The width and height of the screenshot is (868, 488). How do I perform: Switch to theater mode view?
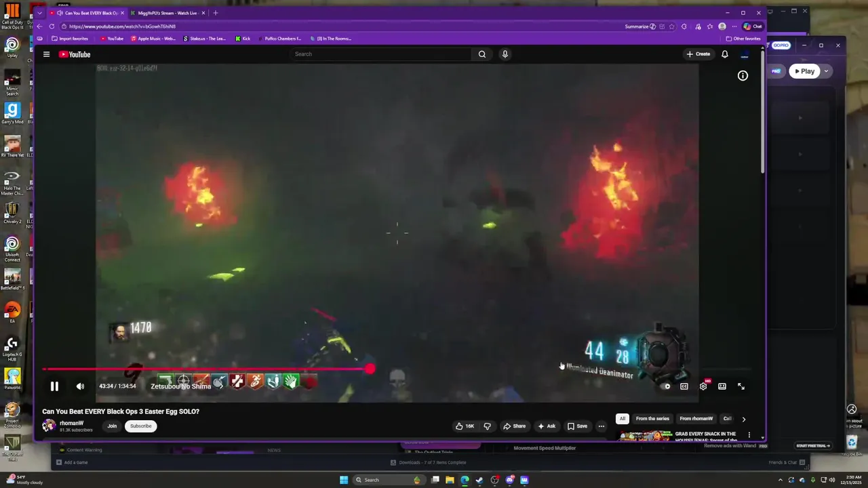click(722, 386)
